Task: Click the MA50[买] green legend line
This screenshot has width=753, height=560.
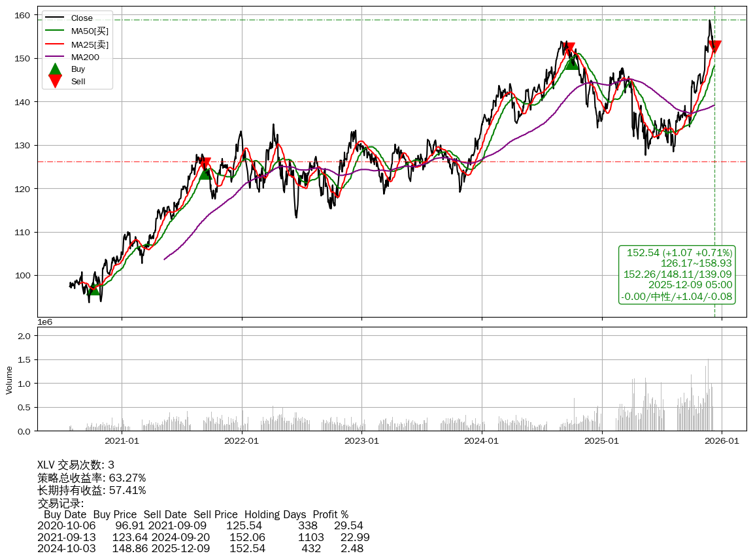Action: coord(56,31)
